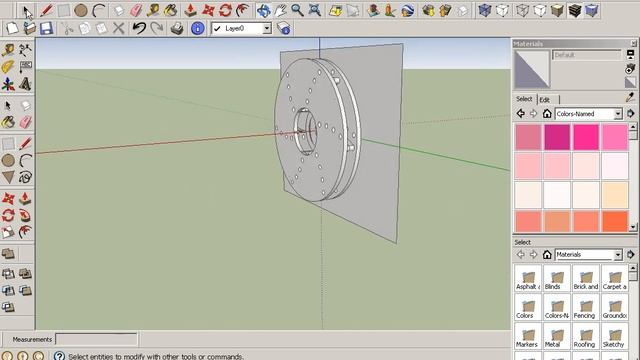Screen dimensions: 640x360
Task: Select the Circle tool in top toolbar
Action: click(81, 10)
